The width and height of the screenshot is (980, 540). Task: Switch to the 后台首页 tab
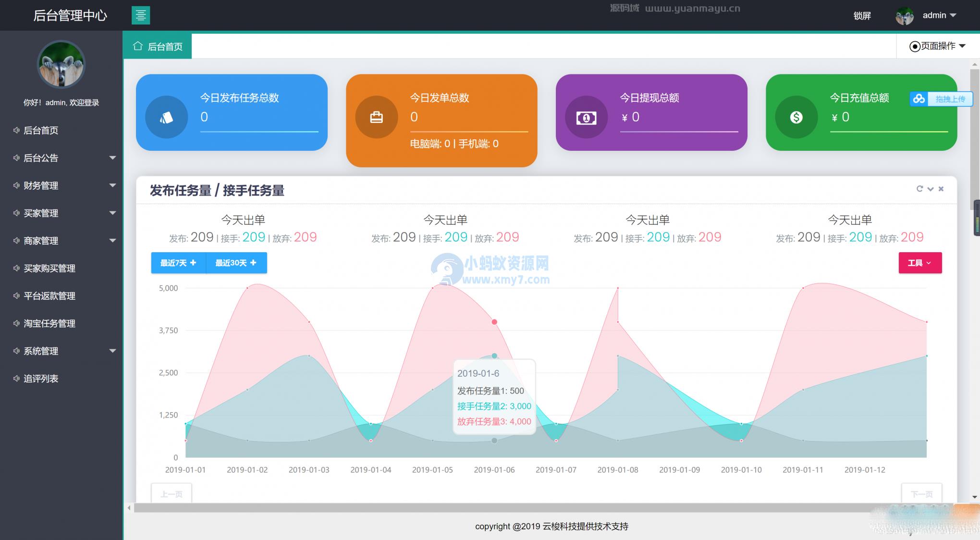158,46
